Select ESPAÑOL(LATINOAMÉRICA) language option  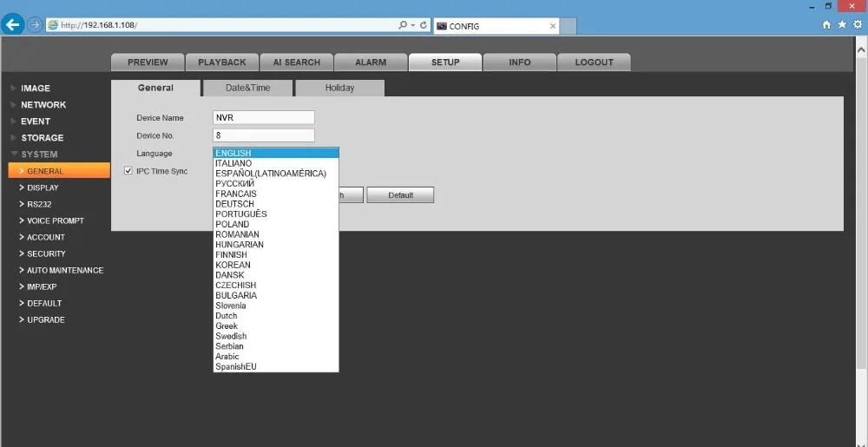pyautogui.click(x=276, y=174)
